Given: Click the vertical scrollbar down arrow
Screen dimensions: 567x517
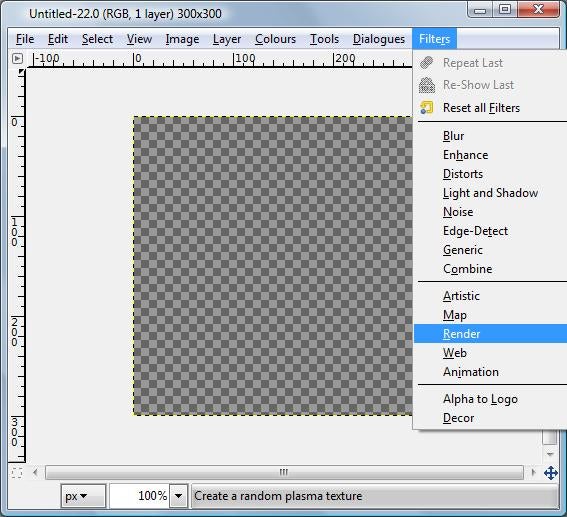Looking at the screenshot, I should point(550,454).
